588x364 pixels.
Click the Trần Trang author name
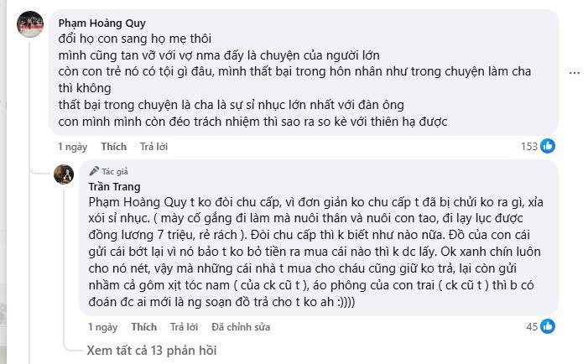(x=114, y=186)
